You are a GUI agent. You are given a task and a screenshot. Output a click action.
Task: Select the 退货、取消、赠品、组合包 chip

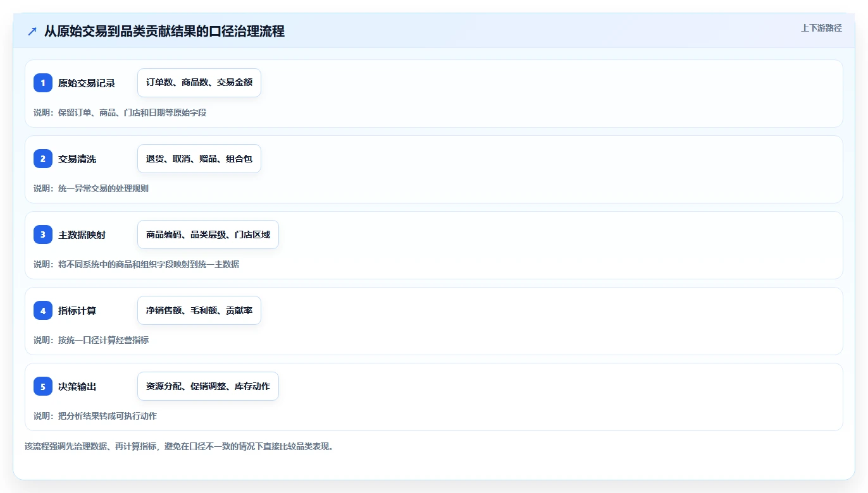coord(199,159)
